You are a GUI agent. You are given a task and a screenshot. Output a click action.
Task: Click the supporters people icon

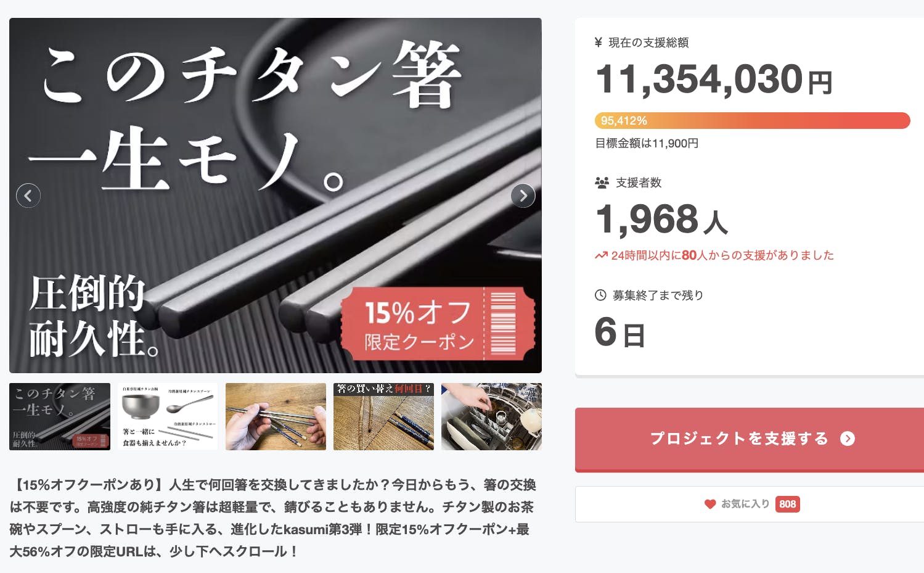pos(602,183)
